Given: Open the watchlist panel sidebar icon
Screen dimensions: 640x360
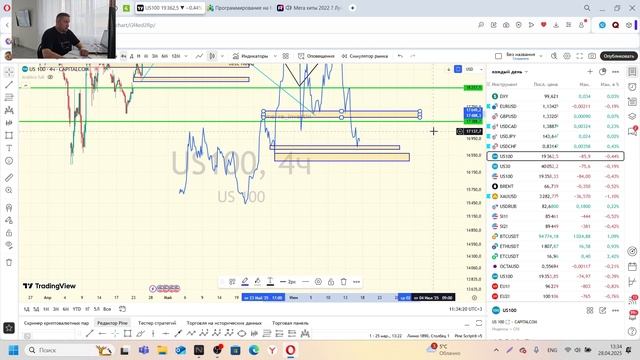Looking at the screenshot, I should pyautogui.click(x=632, y=72).
